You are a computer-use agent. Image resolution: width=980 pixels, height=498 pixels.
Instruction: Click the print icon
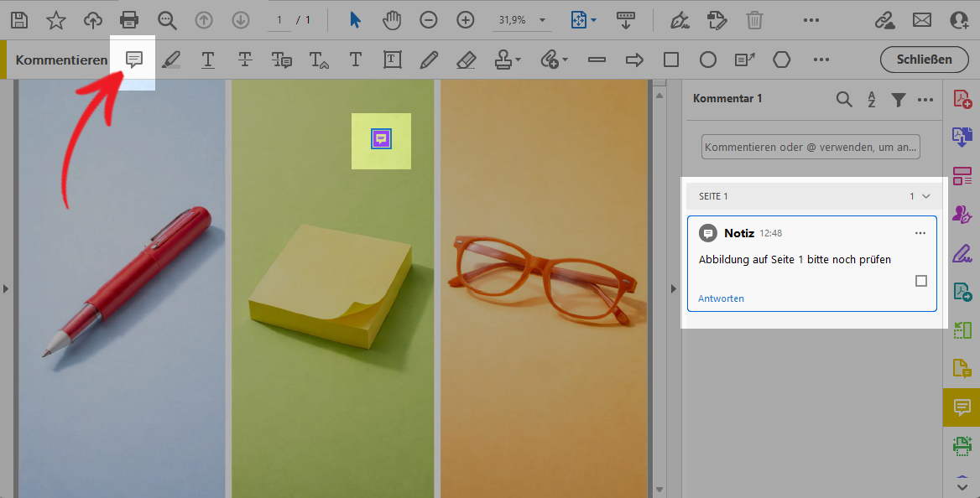click(x=129, y=19)
